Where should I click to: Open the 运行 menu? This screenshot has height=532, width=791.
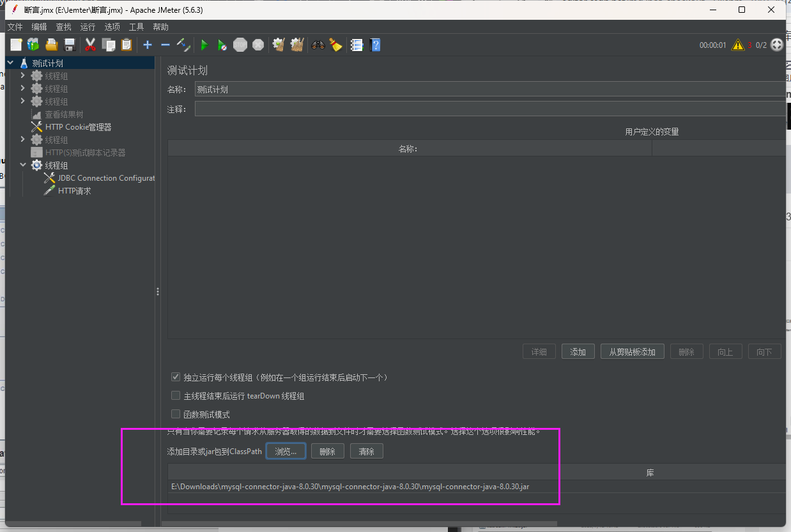pyautogui.click(x=88, y=27)
